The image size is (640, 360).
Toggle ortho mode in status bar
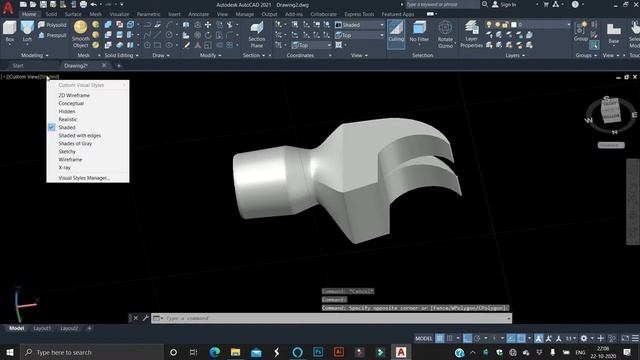click(468, 338)
